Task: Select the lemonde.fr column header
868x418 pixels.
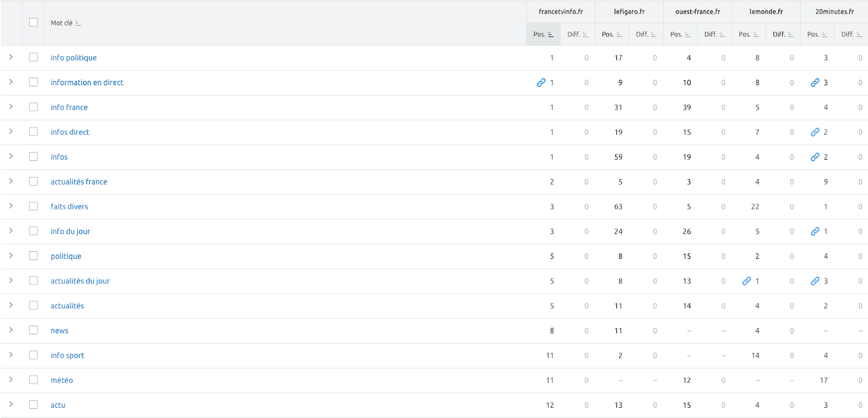Action: click(x=766, y=11)
